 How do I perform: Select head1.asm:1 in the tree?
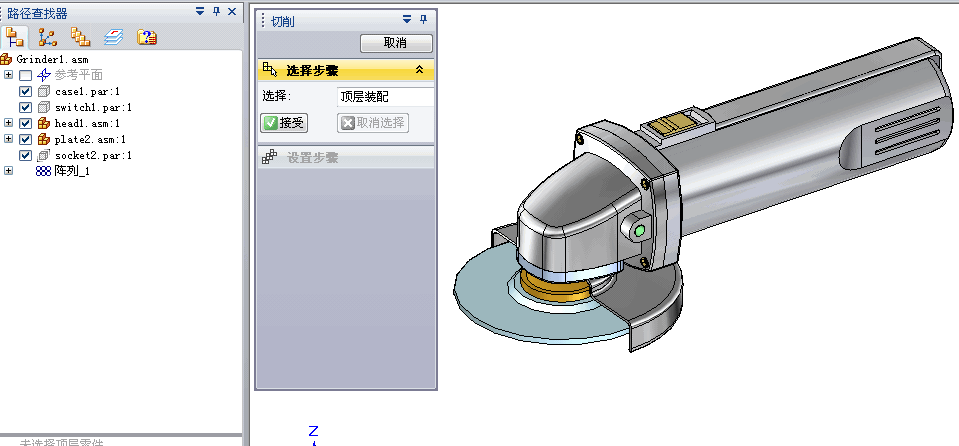click(x=87, y=124)
